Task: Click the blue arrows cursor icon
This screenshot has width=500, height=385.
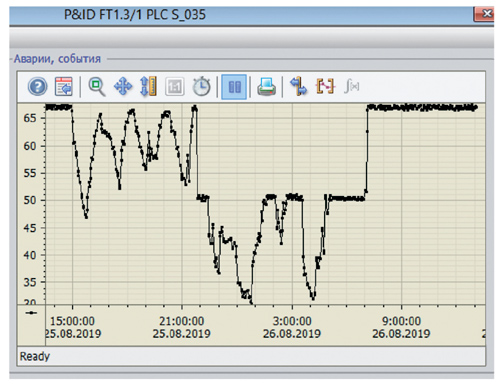Action: [x=298, y=87]
